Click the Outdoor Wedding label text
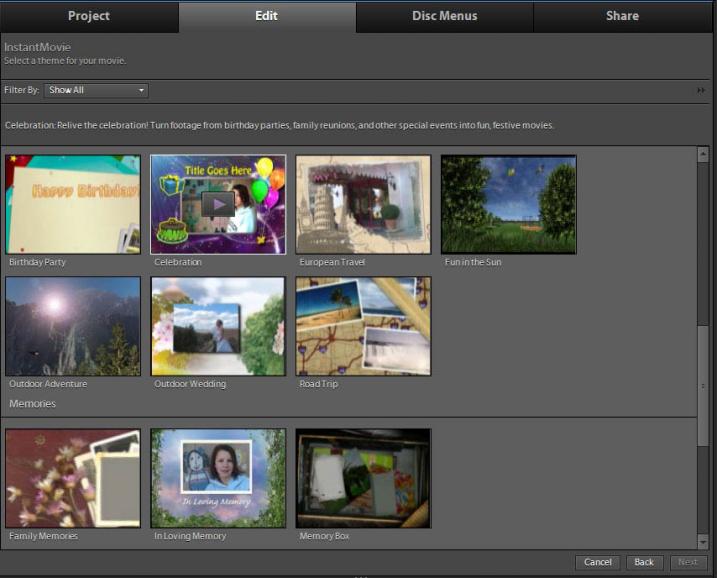The height and width of the screenshot is (578, 717). 190,384
